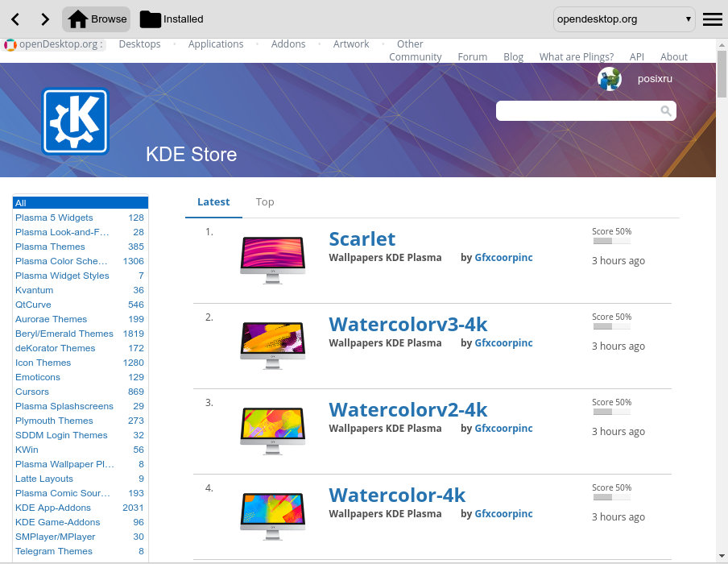728x564 pixels.
Task: Open the Watercolor-4k monitor thumbnail
Action: 272,516
